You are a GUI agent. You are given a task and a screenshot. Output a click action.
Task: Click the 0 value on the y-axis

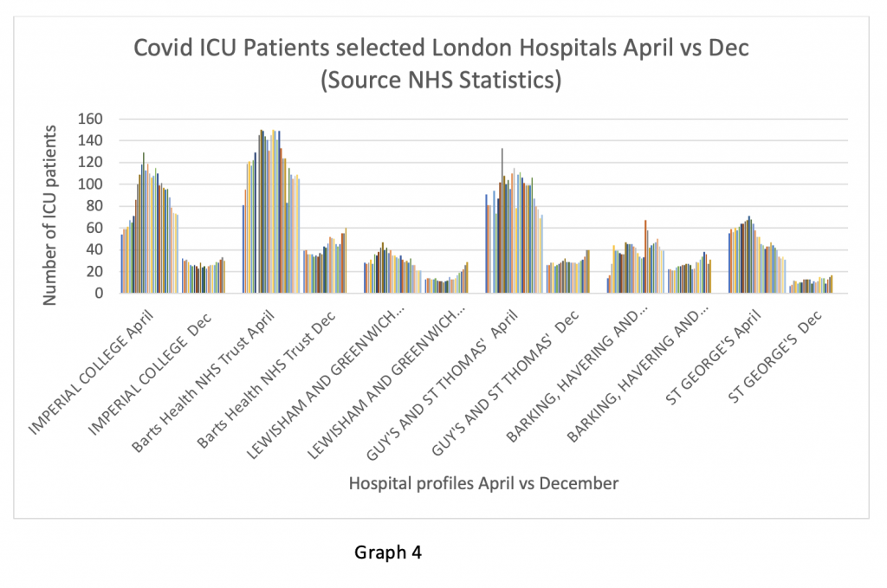[121, 294]
